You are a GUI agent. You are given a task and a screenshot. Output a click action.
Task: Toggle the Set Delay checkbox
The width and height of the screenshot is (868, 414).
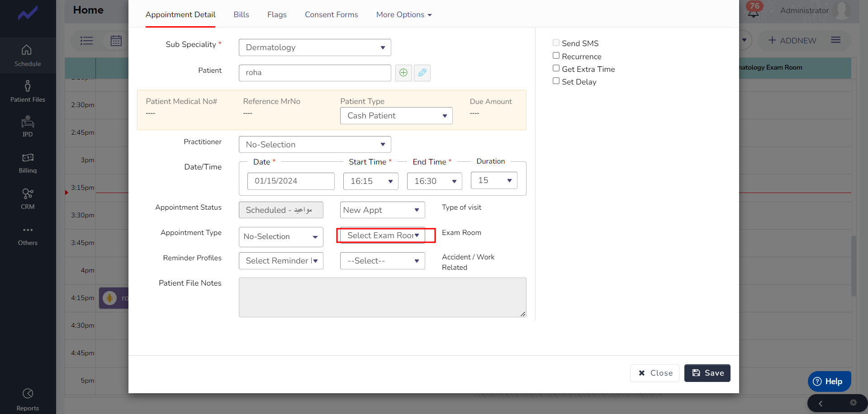[x=556, y=81]
